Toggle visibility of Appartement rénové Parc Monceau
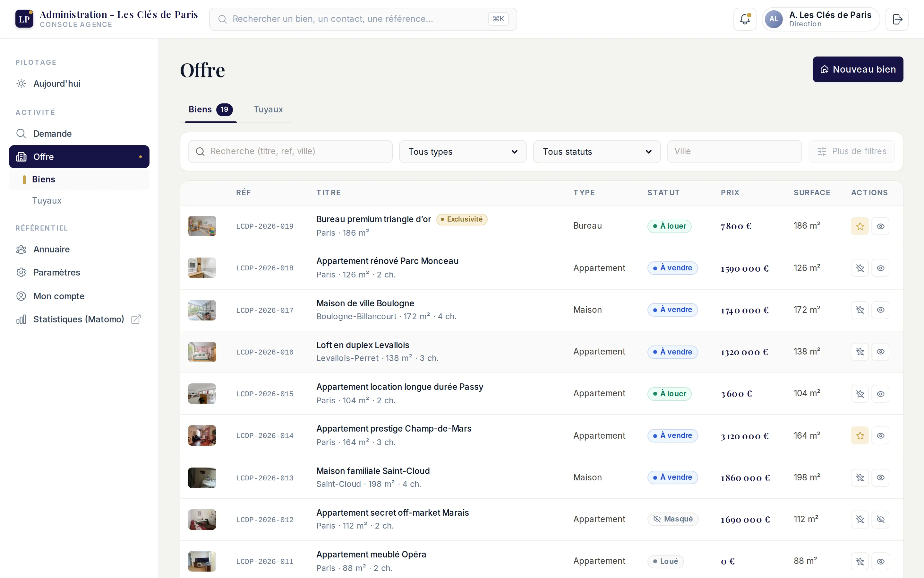Screen dimensions: 924x578 pos(880,268)
